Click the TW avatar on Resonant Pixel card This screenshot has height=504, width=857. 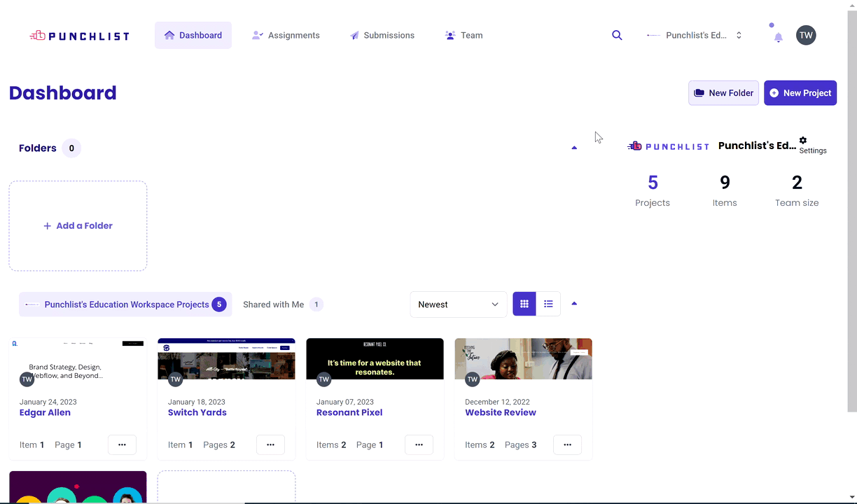coord(323,379)
